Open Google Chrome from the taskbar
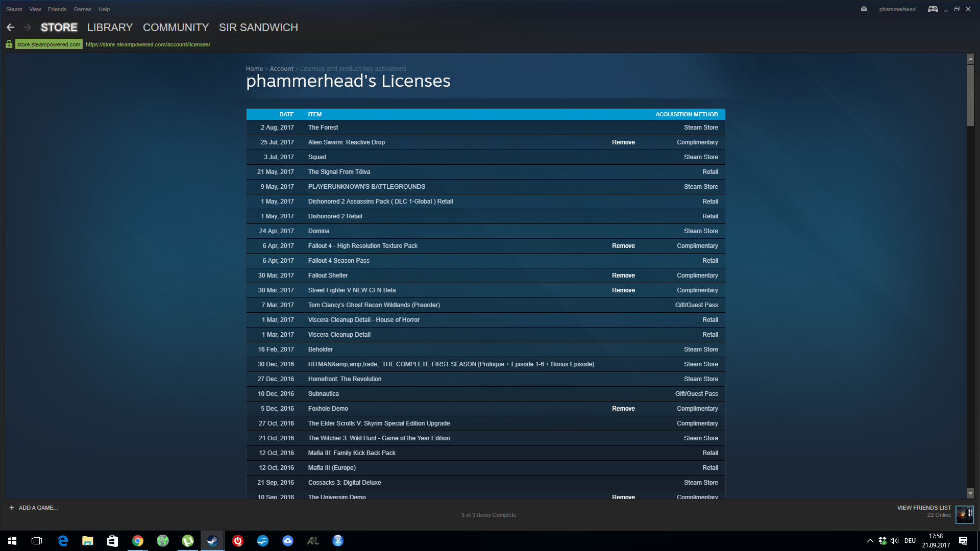 (x=138, y=541)
